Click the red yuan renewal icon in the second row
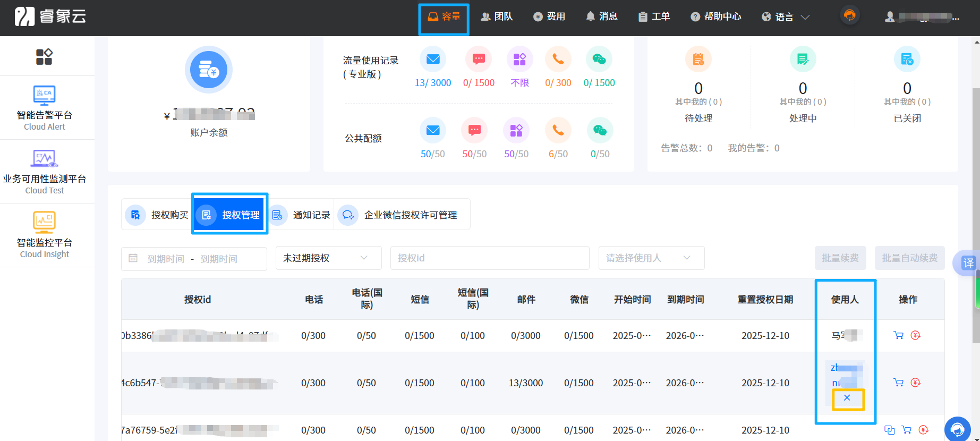980x441 pixels. [x=915, y=383]
